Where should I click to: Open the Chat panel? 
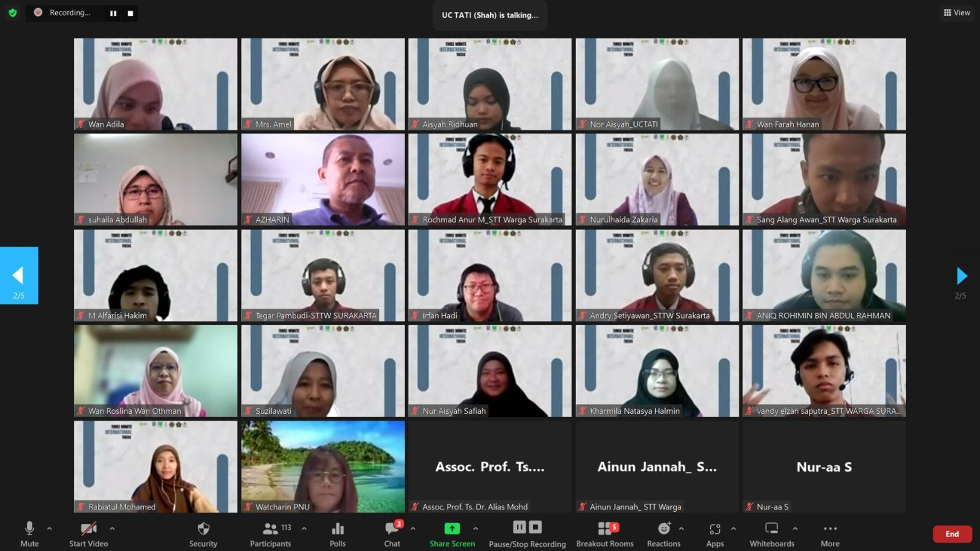[x=392, y=529]
